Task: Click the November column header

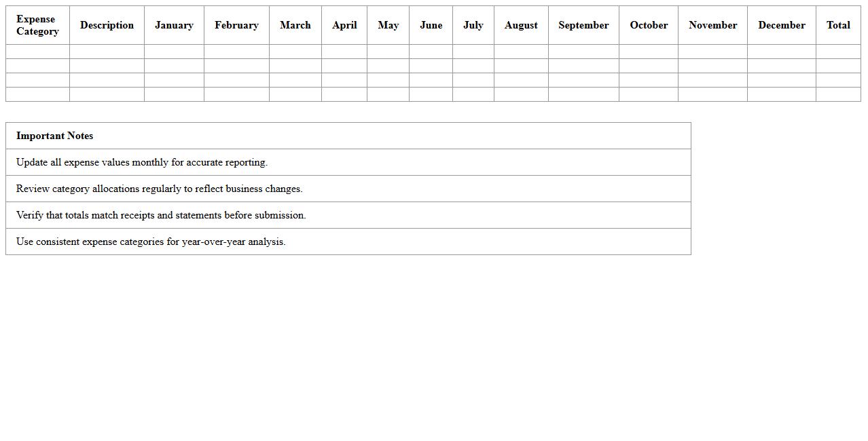Action: pos(712,25)
